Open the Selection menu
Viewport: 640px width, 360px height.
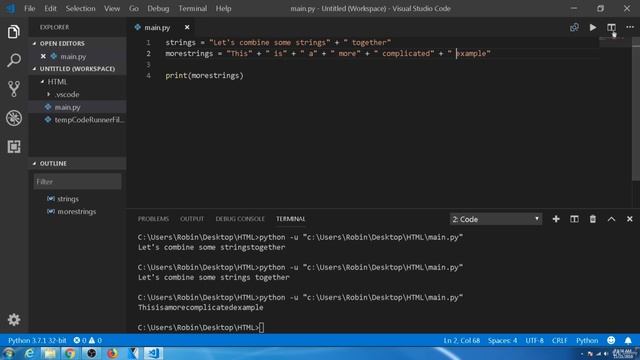[80, 9]
